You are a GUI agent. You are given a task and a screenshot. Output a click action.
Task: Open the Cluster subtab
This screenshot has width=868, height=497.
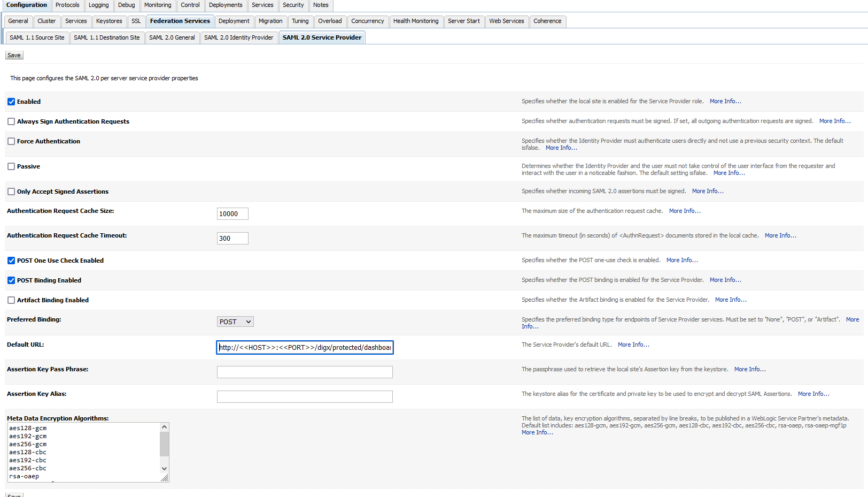[46, 21]
